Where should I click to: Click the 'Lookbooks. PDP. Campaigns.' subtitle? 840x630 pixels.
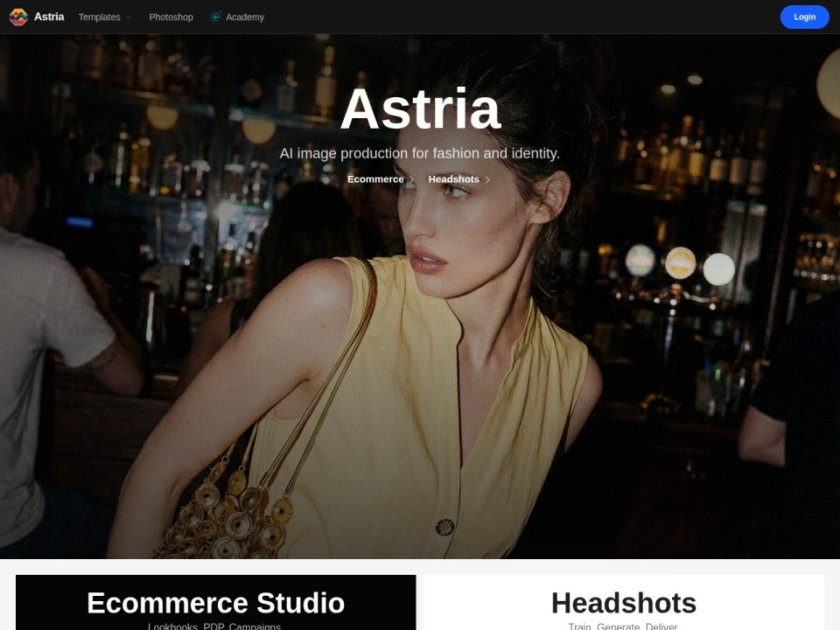214,626
